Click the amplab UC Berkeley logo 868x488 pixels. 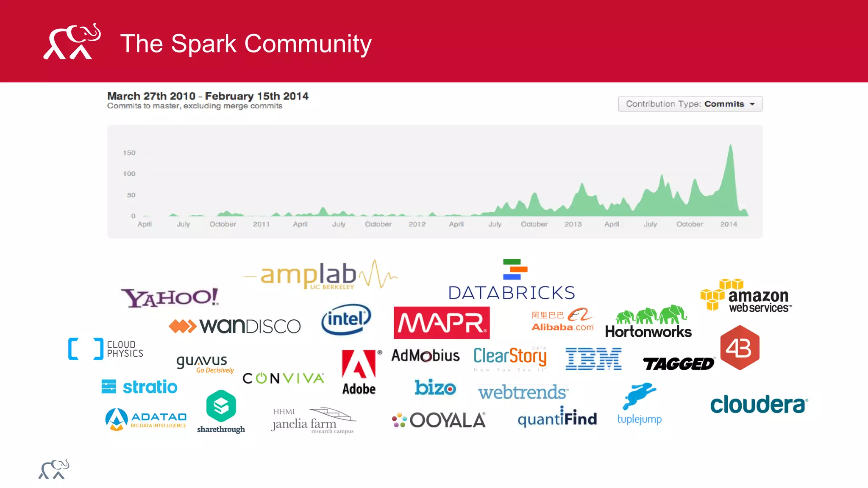tap(321, 274)
